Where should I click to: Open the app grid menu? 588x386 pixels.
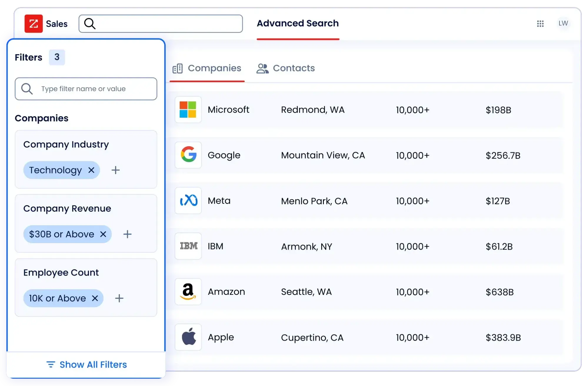click(541, 24)
